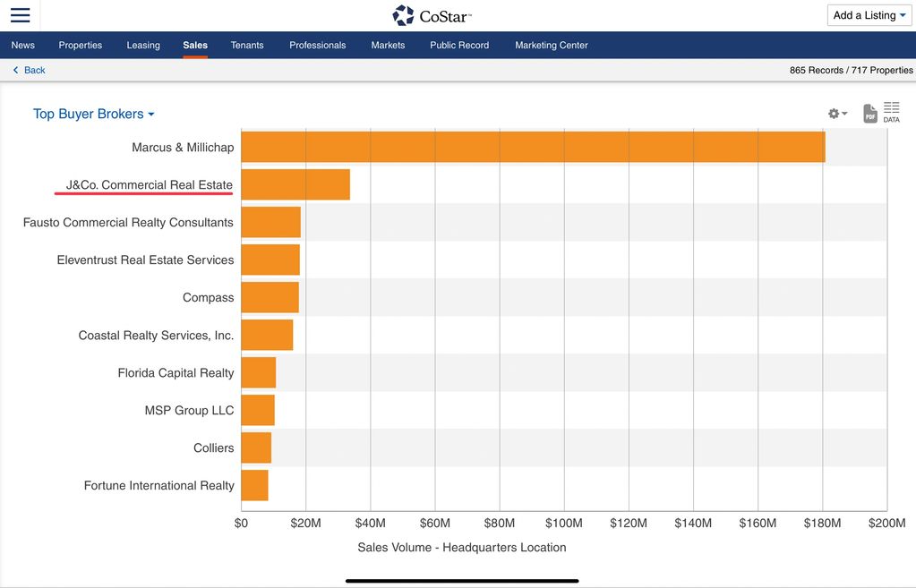Open chart settings gear menu
The image size is (916, 588).
[837, 114]
